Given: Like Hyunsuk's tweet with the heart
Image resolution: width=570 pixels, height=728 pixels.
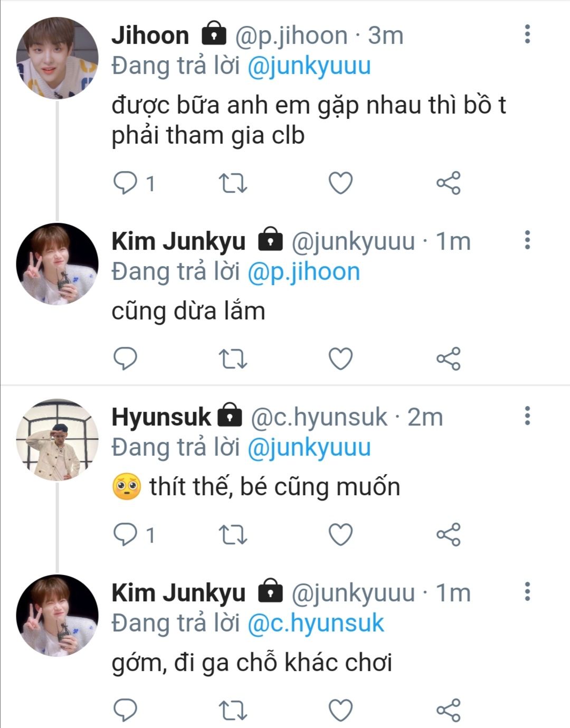Looking at the screenshot, I should (x=340, y=535).
